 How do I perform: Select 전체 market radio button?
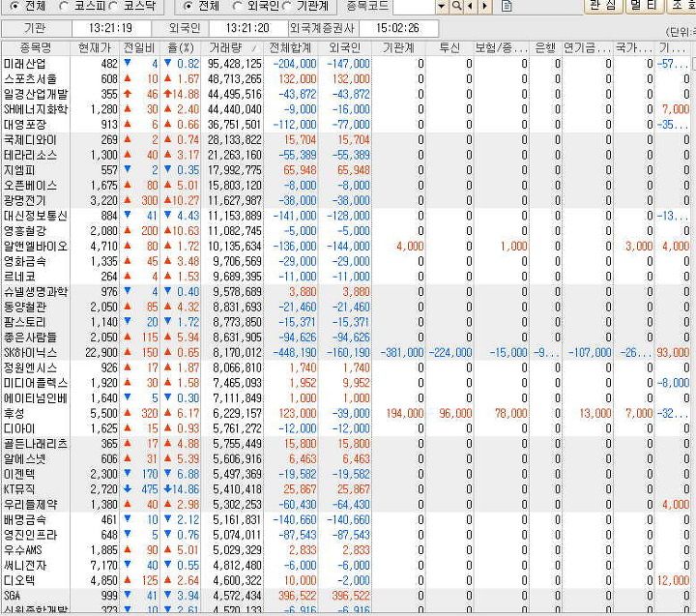(x=14, y=6)
